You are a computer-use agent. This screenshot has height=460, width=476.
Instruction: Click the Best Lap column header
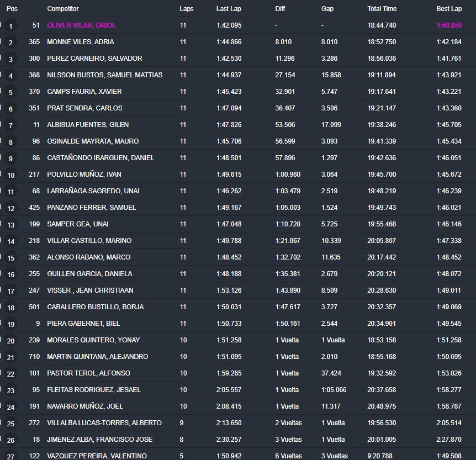(x=449, y=8)
